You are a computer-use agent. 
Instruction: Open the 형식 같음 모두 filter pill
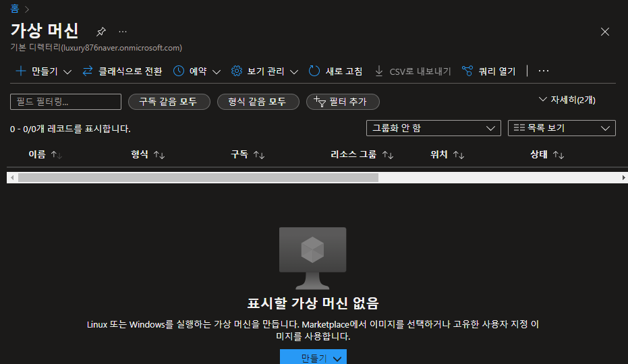[x=258, y=102]
